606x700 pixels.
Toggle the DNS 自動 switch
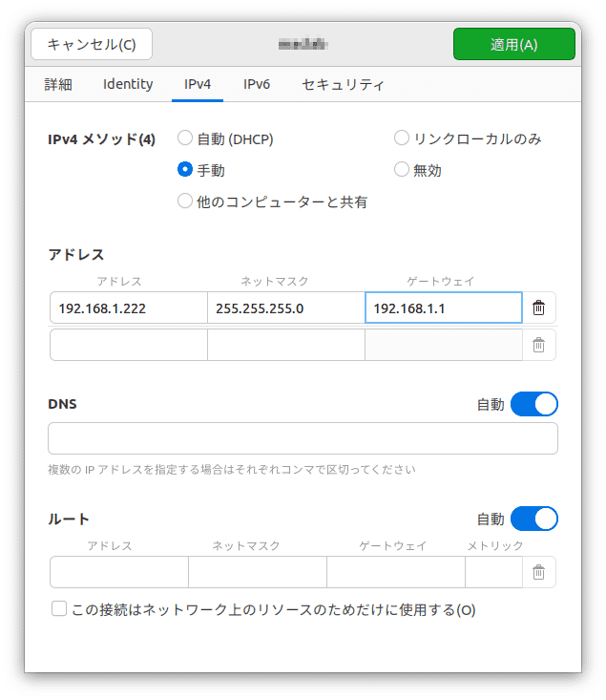coord(534,404)
